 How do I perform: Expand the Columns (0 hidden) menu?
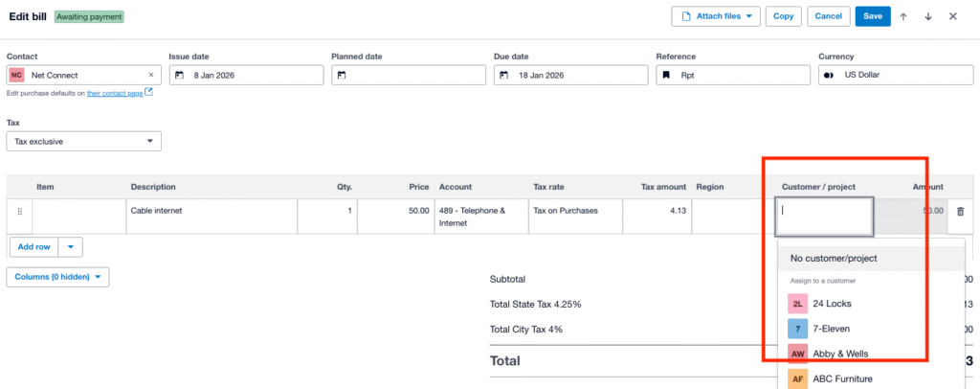pos(57,277)
